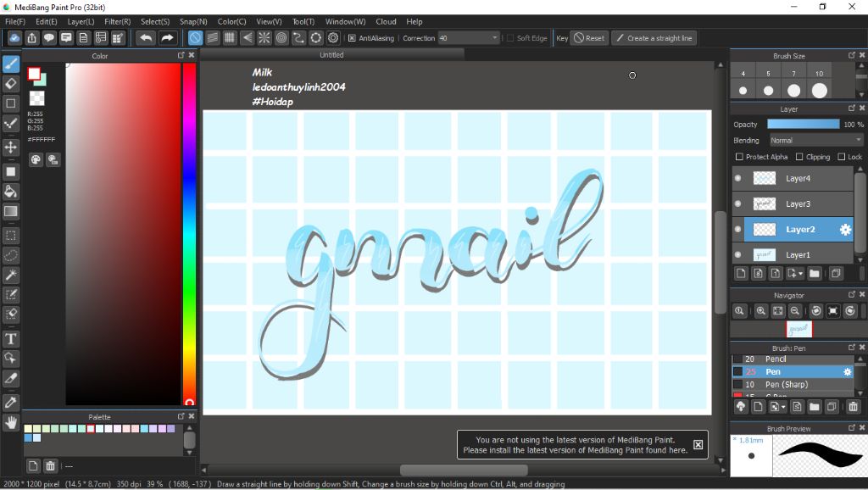
Task: Click the Undo arrow in toolbar
Action: click(146, 38)
